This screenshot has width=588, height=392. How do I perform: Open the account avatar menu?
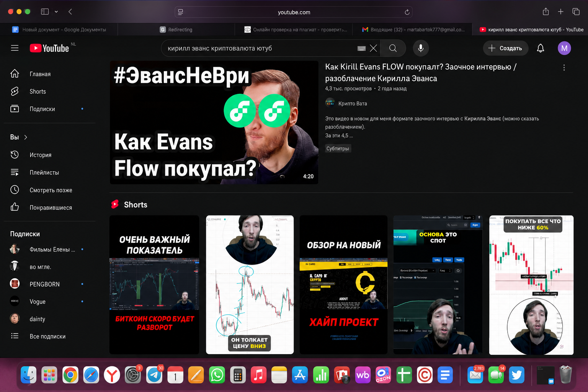tap(564, 48)
